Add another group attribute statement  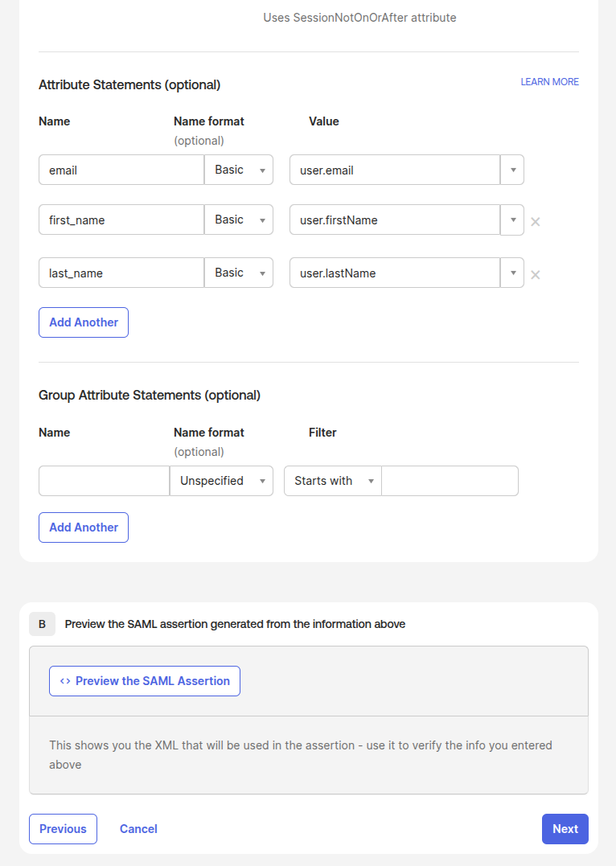pos(84,527)
